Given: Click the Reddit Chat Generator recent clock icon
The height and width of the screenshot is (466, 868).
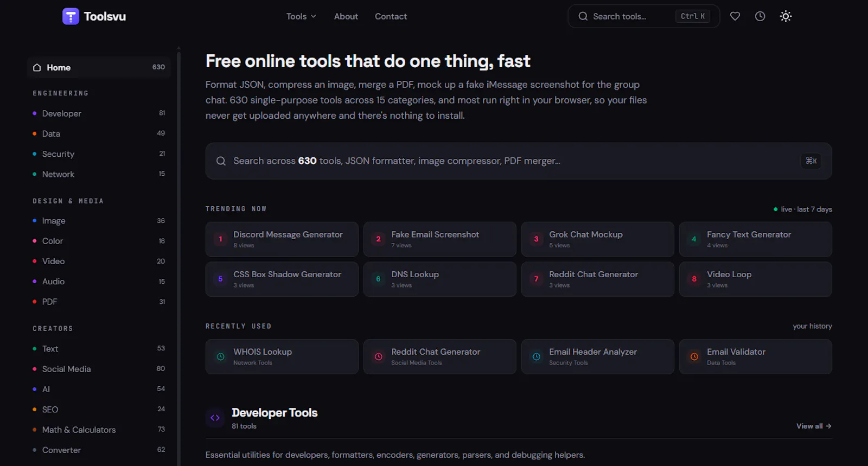Looking at the screenshot, I should tap(379, 356).
